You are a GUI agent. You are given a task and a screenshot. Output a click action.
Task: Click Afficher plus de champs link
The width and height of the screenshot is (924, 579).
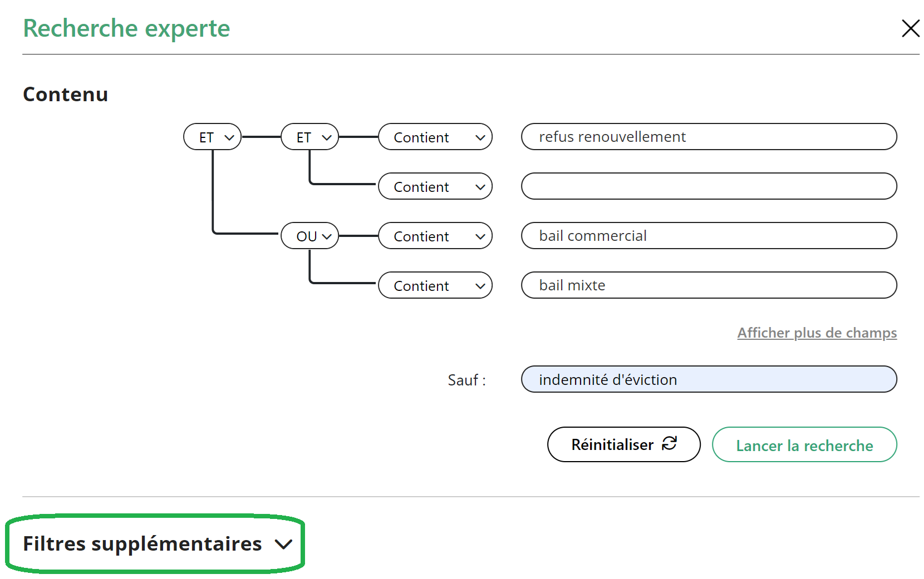tap(817, 333)
